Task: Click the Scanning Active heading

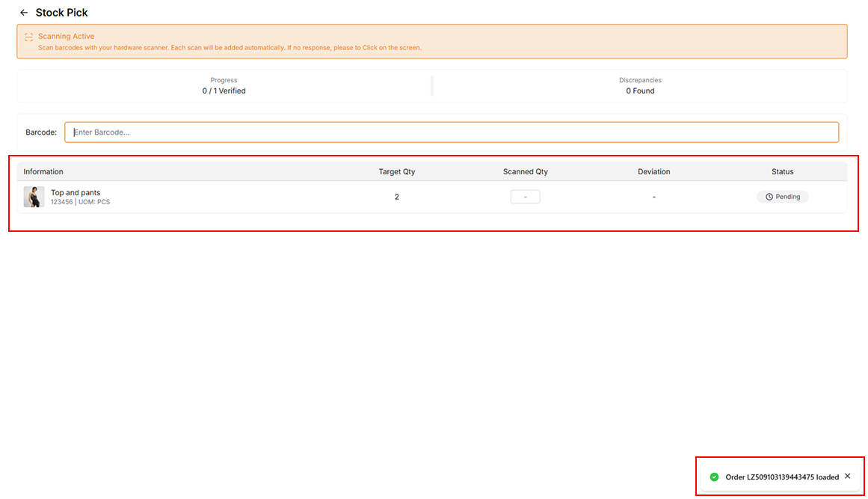Action: (x=66, y=37)
